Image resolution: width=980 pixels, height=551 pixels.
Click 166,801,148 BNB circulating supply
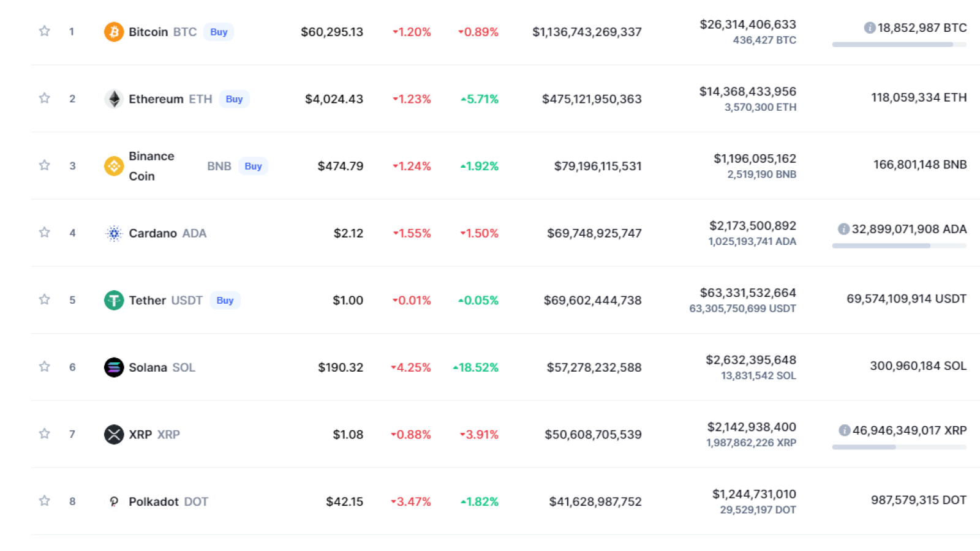[x=920, y=165]
